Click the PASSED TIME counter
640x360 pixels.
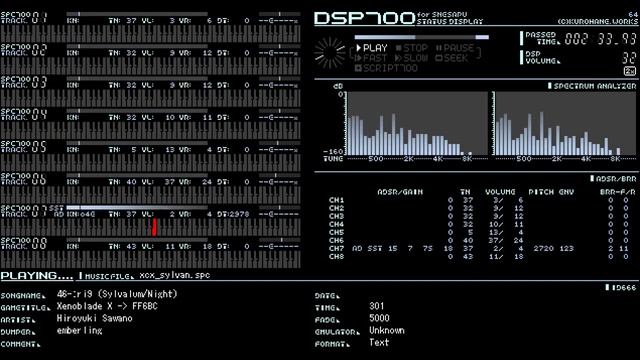(x=600, y=39)
